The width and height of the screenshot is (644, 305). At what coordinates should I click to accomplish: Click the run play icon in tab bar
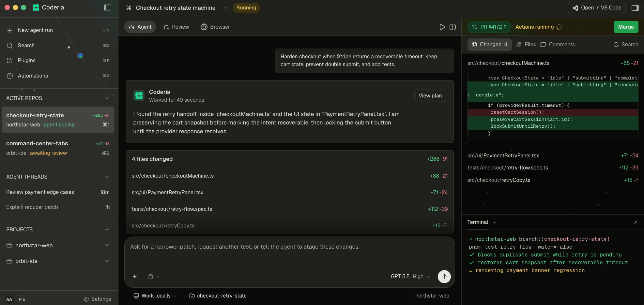click(x=442, y=27)
